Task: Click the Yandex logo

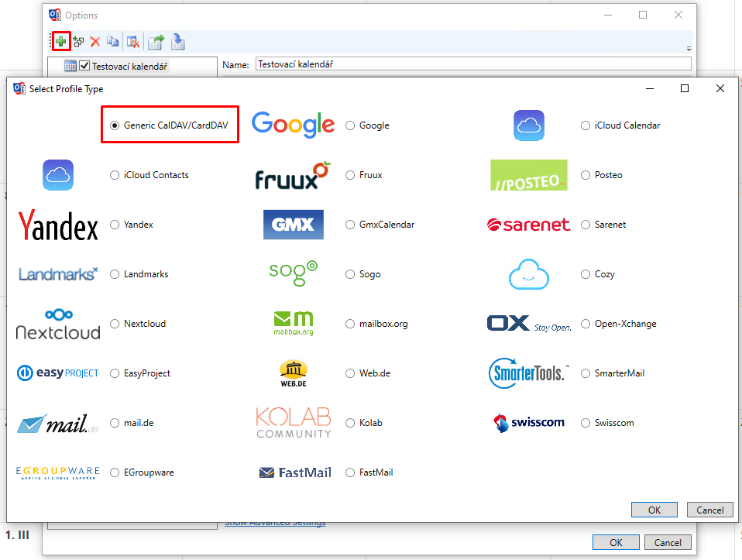Action: [58, 225]
